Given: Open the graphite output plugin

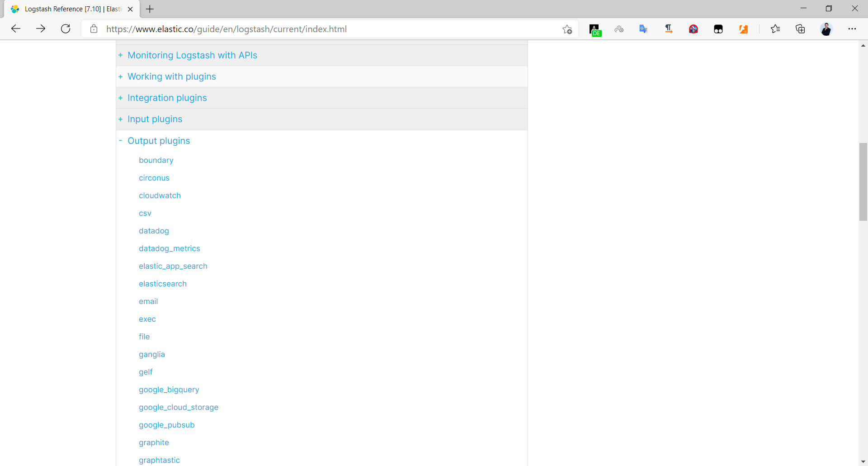Looking at the screenshot, I should point(154,442).
